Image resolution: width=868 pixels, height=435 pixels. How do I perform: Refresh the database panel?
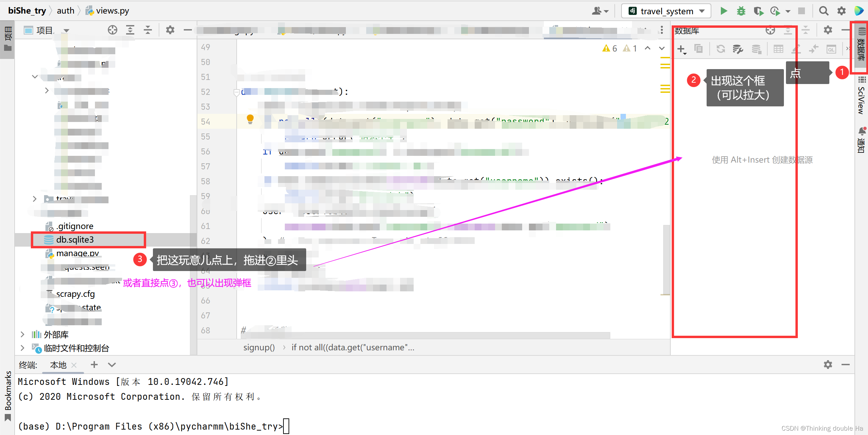click(721, 49)
